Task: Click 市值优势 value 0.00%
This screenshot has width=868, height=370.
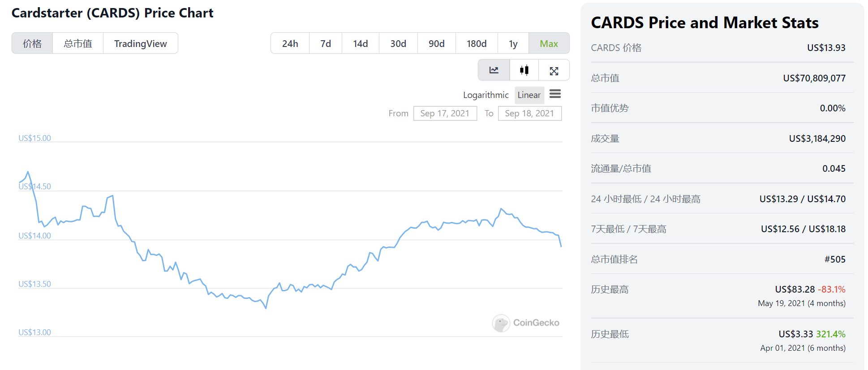Action: [833, 108]
